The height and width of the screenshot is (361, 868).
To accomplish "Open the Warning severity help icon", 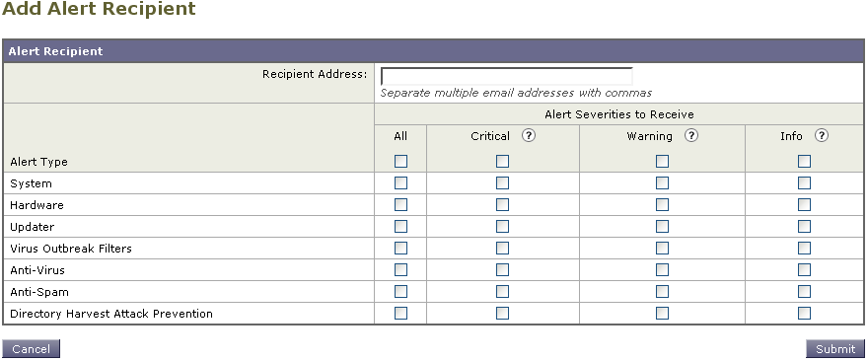I will 690,136.
